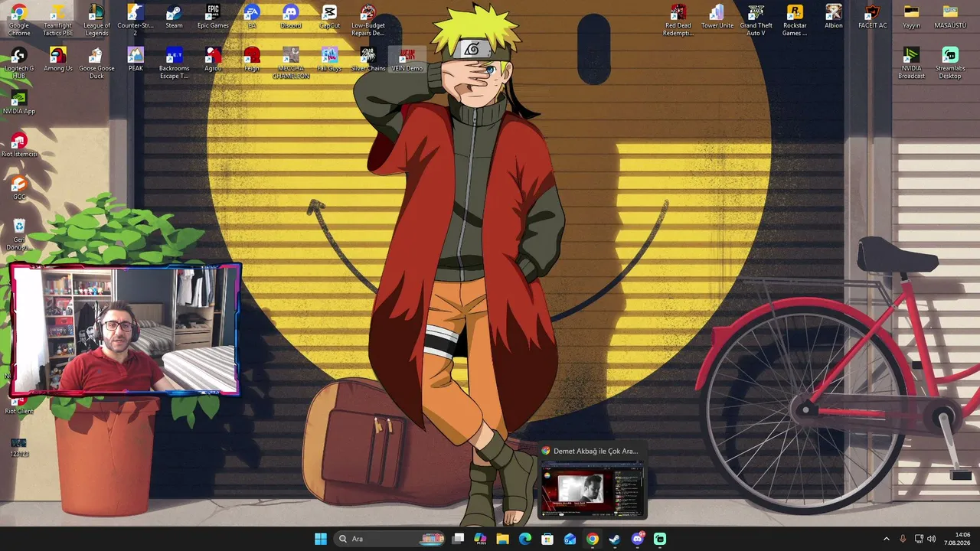Open Microsoft Store from the taskbar
The height and width of the screenshot is (551, 980).
point(547,539)
